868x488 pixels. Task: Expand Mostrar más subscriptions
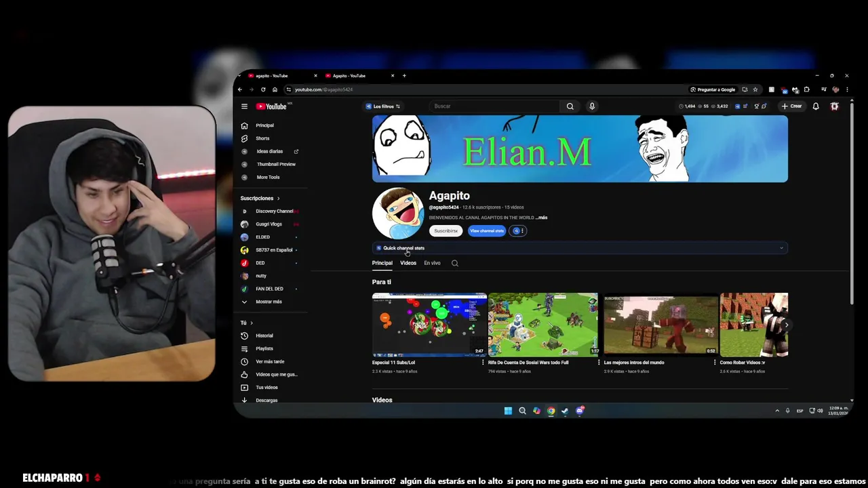(269, 302)
